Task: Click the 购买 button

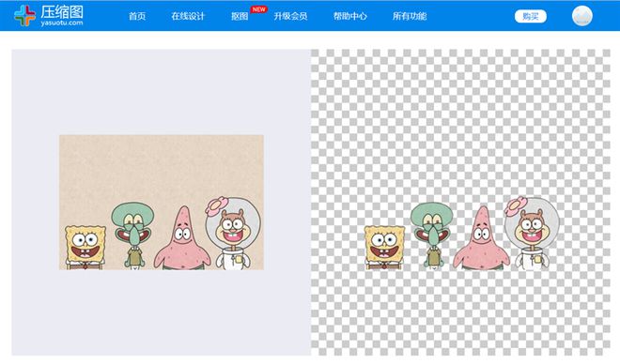Action: click(530, 16)
